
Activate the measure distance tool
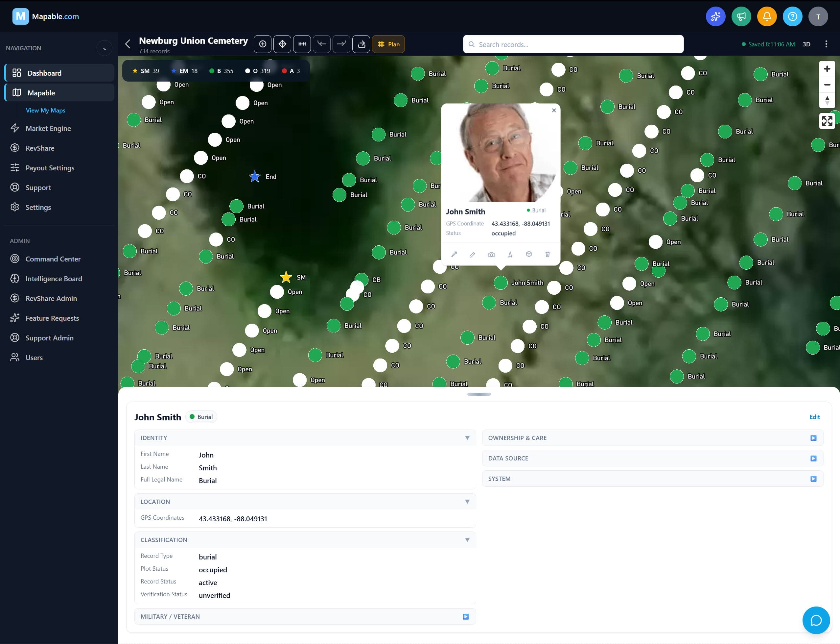[302, 44]
